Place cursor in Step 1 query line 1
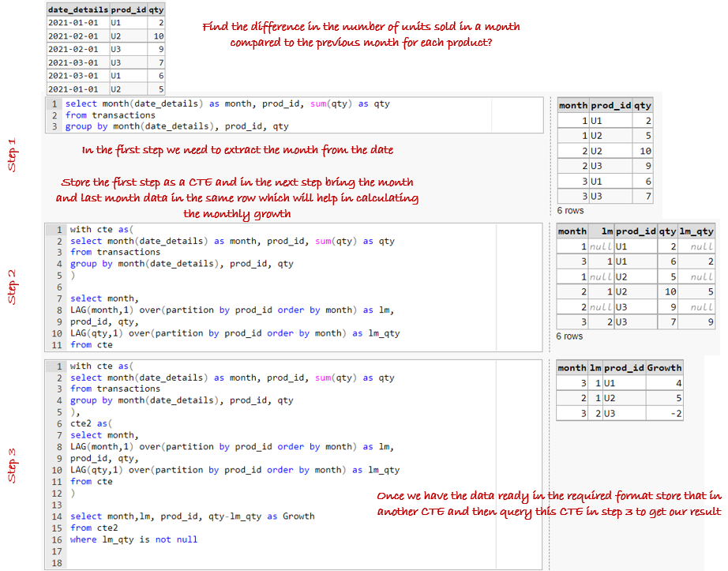 tap(227, 103)
